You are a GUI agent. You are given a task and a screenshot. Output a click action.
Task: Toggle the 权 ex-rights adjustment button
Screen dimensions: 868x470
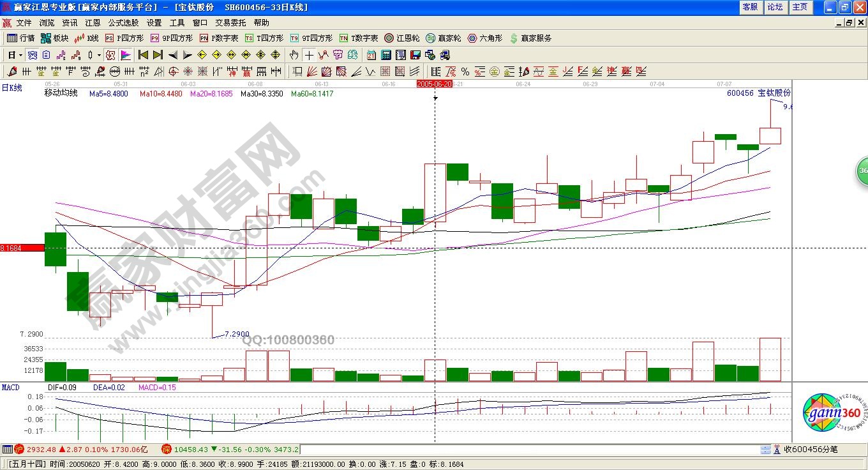(x=110, y=55)
